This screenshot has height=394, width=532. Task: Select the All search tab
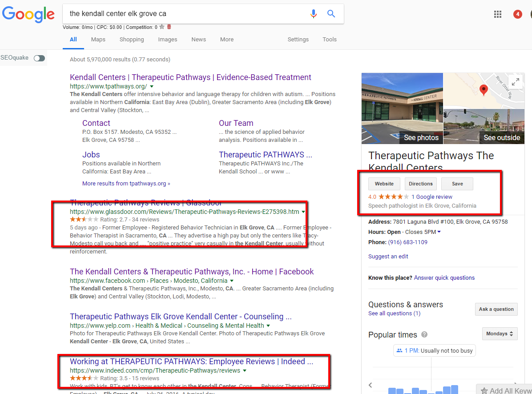pyautogui.click(x=73, y=39)
